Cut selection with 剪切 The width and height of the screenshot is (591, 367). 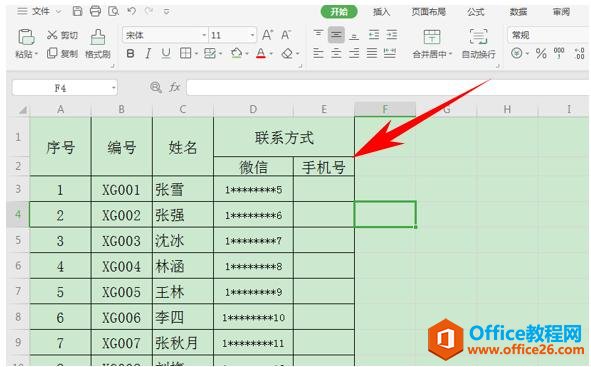click(x=63, y=35)
